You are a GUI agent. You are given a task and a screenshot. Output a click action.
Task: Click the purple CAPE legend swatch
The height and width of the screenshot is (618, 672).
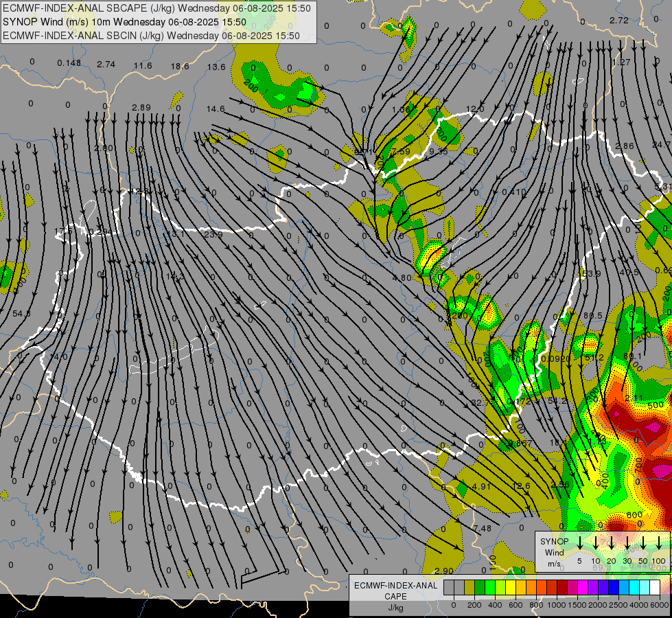tap(594, 587)
